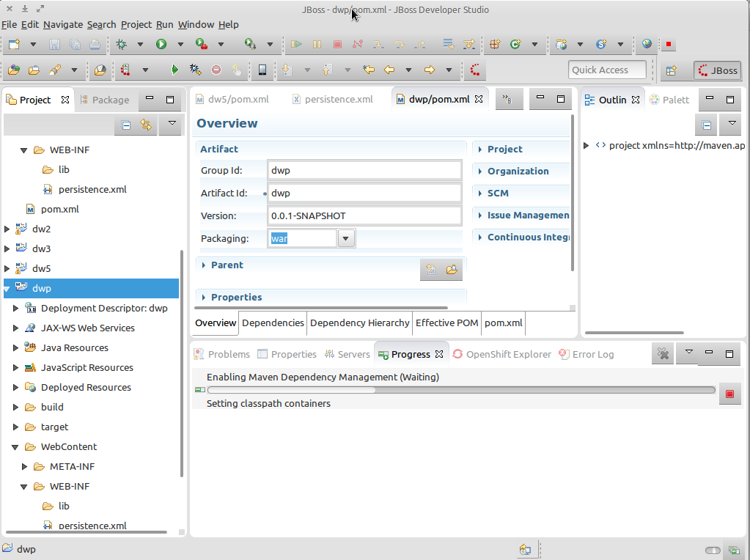
Task: Open the Servers view tab
Action: (x=353, y=354)
